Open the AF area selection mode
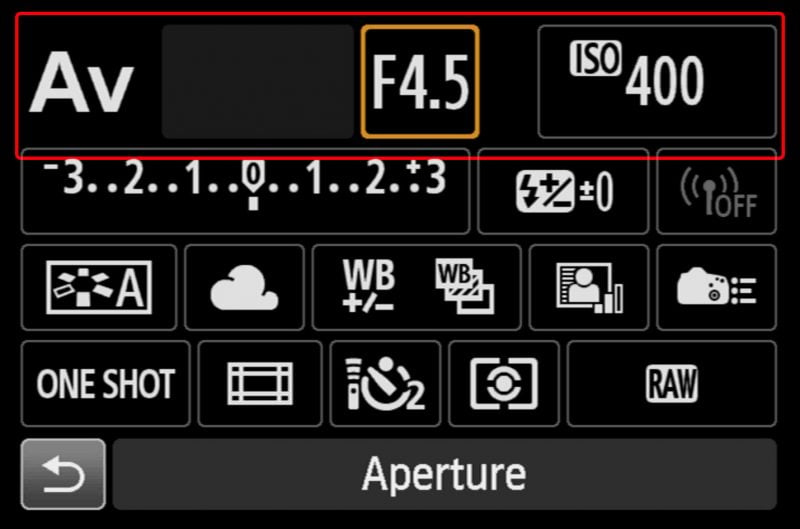The width and height of the screenshot is (800, 529). point(260,384)
